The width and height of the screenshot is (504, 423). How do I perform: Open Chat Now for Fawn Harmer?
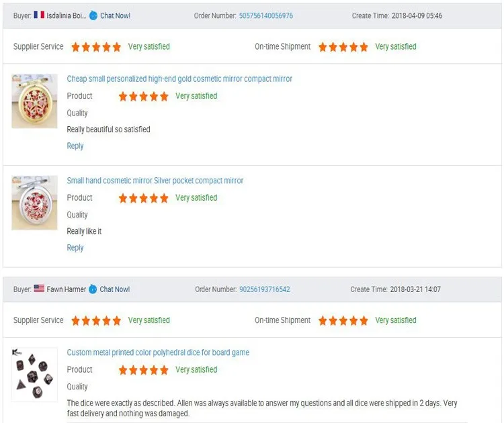coord(115,289)
